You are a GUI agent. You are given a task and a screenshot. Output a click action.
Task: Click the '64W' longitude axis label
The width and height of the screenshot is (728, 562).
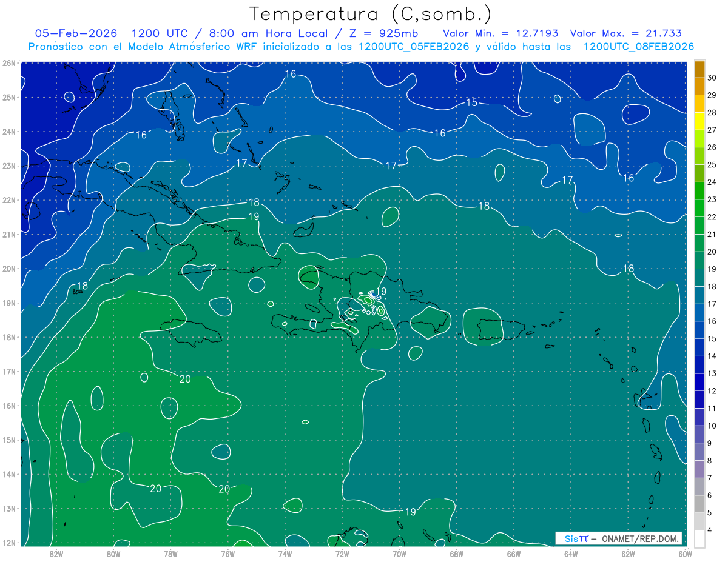(x=571, y=554)
